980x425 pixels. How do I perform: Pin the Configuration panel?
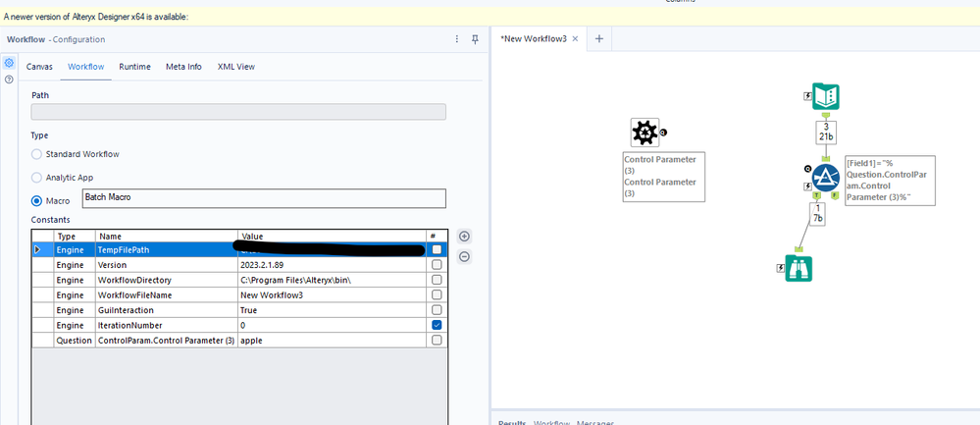tap(475, 39)
